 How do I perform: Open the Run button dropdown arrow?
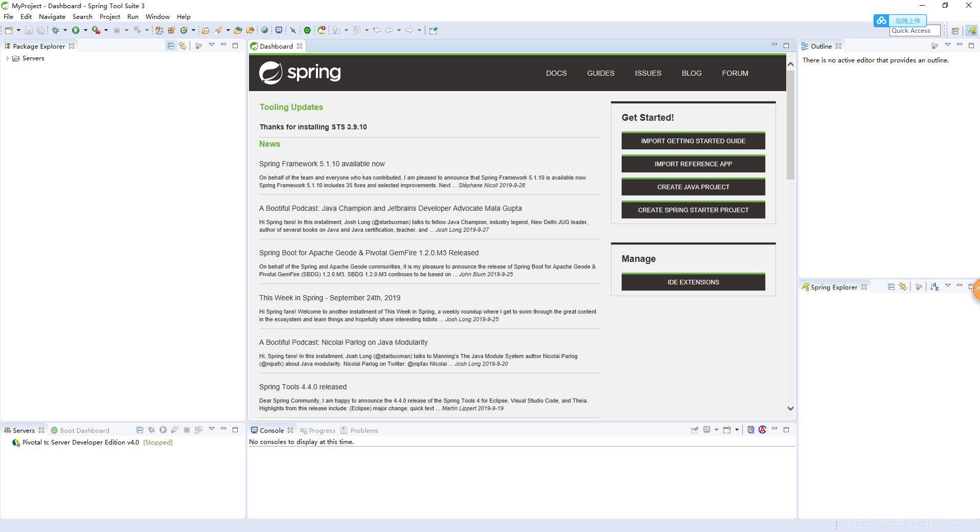(85, 30)
